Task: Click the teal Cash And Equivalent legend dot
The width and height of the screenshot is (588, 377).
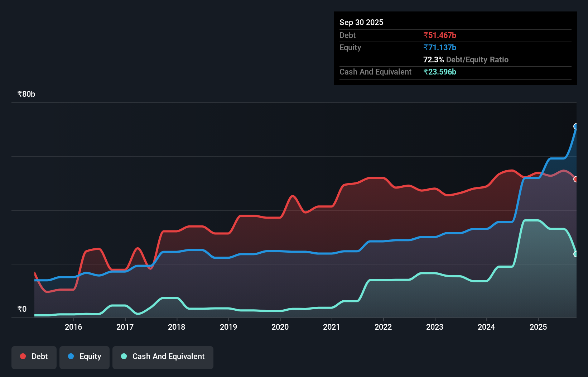Action: pos(124,356)
